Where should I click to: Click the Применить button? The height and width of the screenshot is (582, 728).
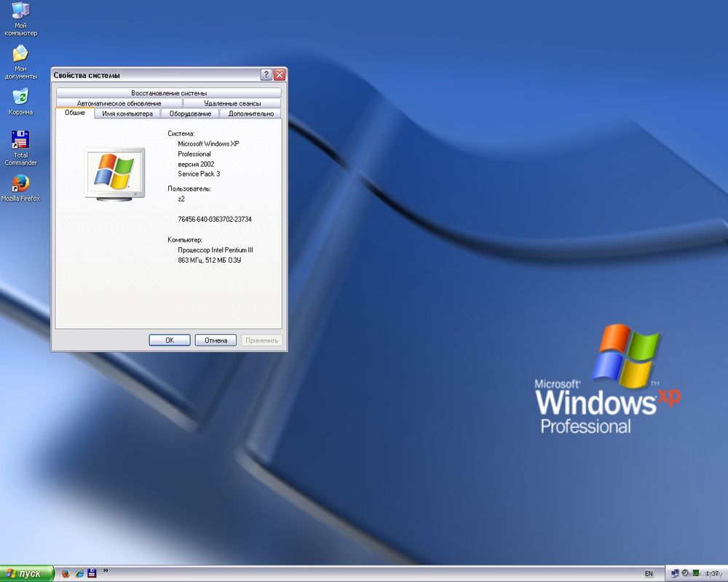(x=262, y=340)
